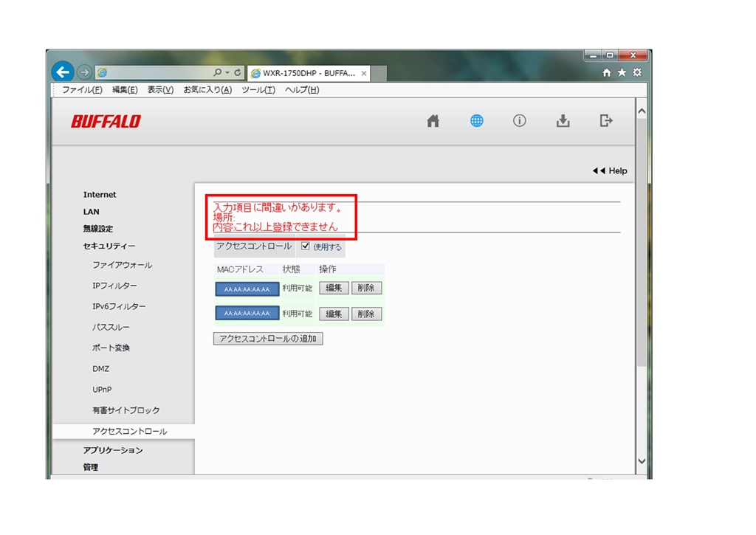Open IPv6フィルター settings
Viewport: 756px width, 535px height.
[119, 306]
